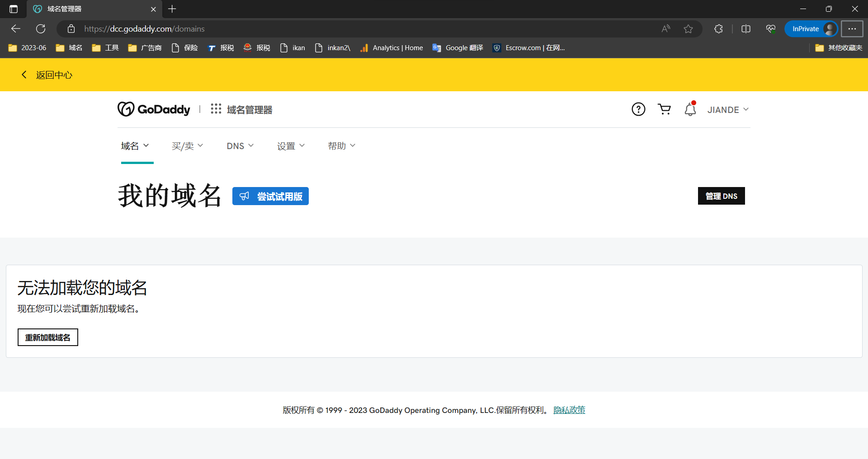Close the 域名管理器 tab

[153, 9]
